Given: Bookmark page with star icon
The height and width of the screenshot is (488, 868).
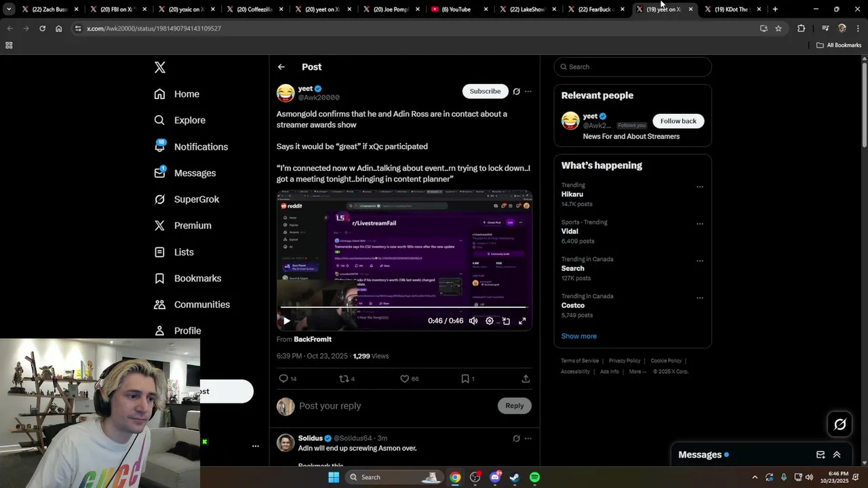Looking at the screenshot, I should pos(778,28).
